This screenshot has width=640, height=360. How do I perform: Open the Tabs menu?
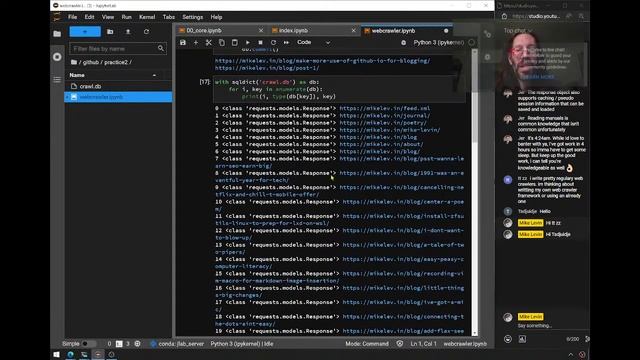[169, 17]
